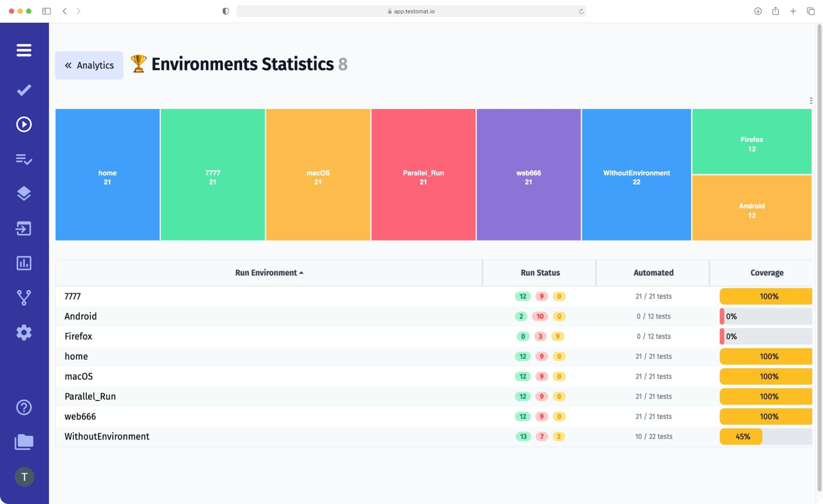Toggle sorting on the Run Environment column

pyautogui.click(x=269, y=273)
